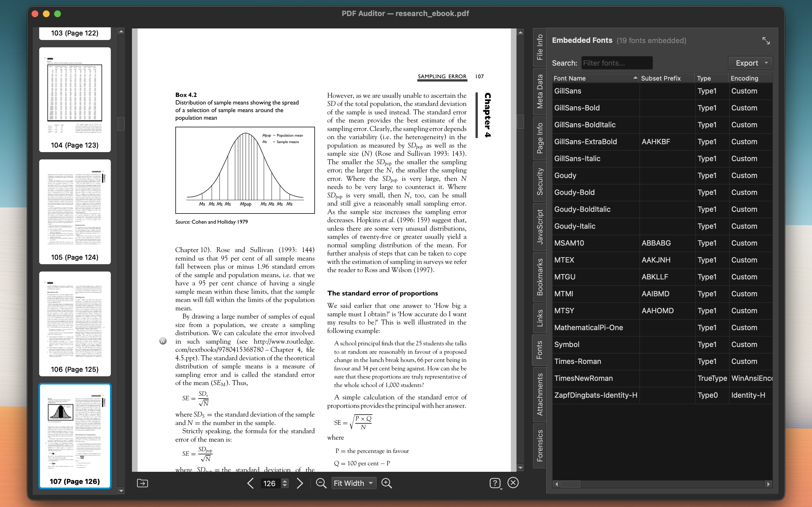The width and height of the screenshot is (812, 507).
Task: Go to the previous page with the arrow icon
Action: point(250,483)
